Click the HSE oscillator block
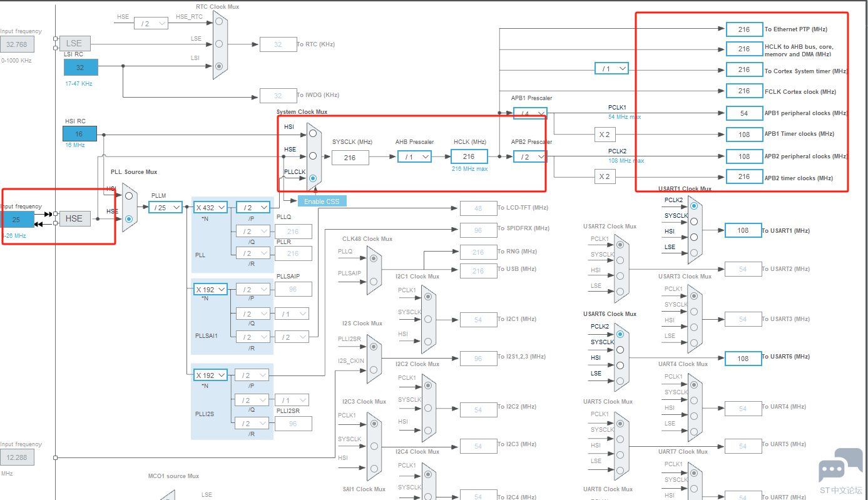This screenshot has width=868, height=500. point(74,218)
